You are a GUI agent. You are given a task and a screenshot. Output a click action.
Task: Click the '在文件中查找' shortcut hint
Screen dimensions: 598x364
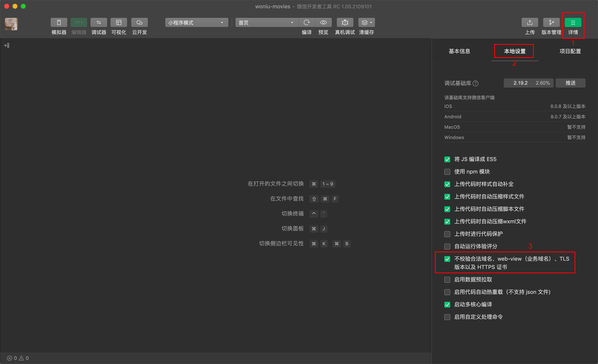click(x=287, y=199)
